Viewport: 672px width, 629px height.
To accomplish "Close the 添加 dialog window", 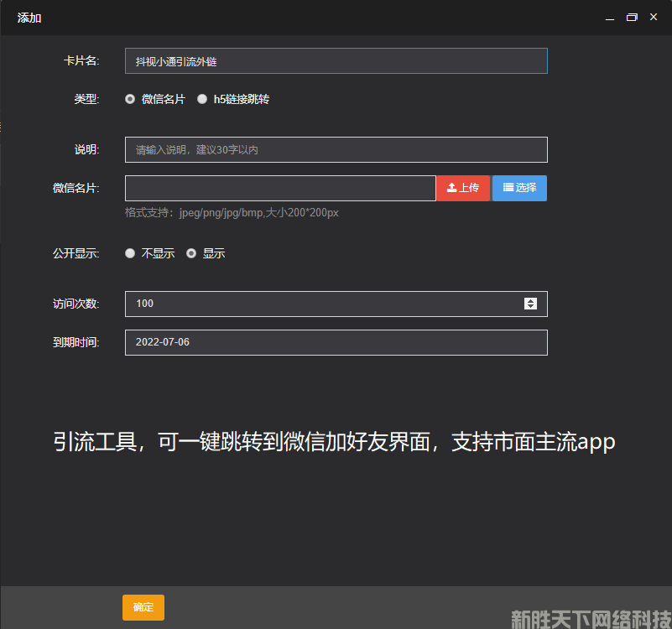I will pos(654,18).
